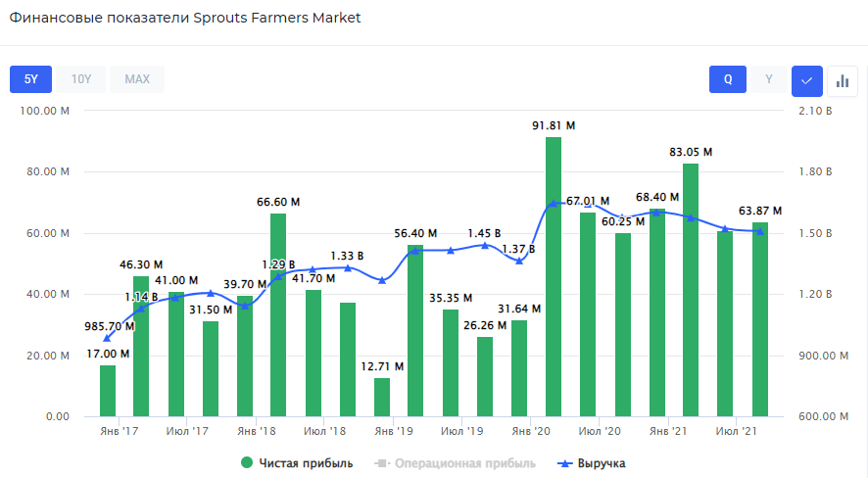Click the 985.70 M revenue data point
The height and width of the screenshot is (478, 868).
point(107,338)
